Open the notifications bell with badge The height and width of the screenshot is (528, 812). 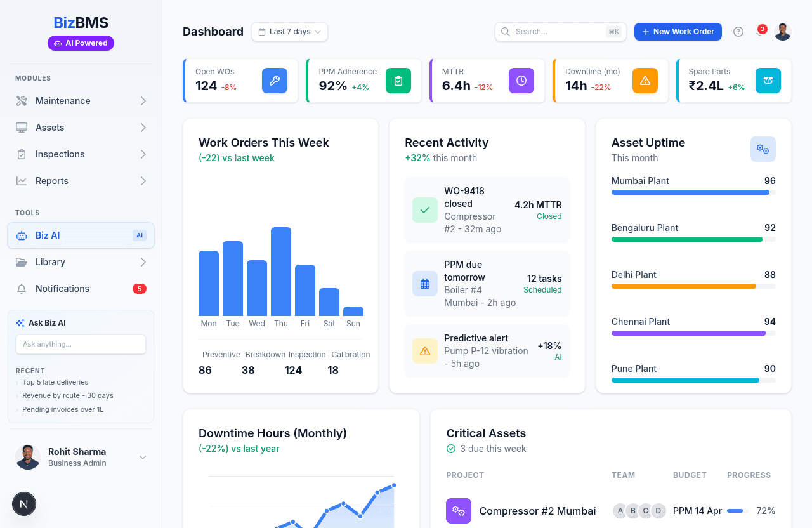(760, 32)
